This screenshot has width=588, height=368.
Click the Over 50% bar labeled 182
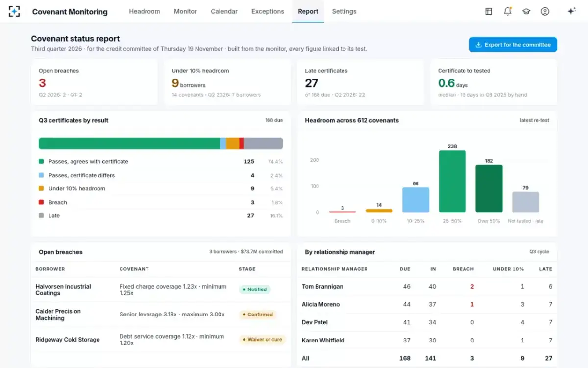(489, 188)
